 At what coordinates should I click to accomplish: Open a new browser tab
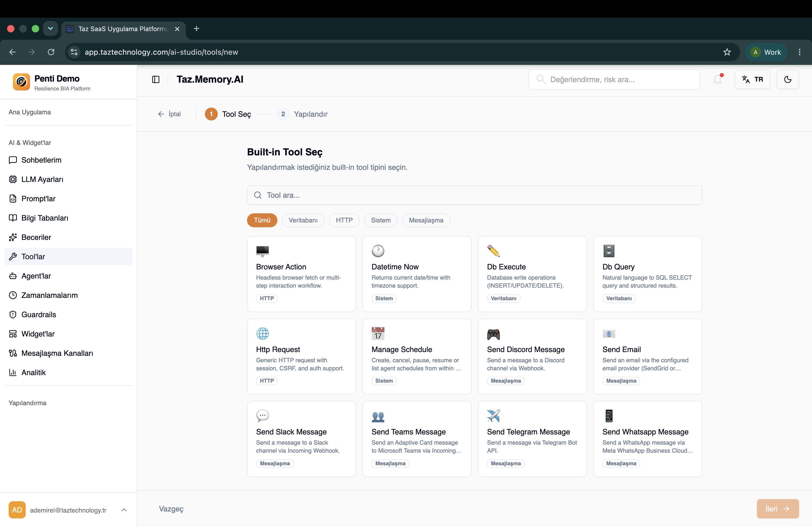tap(197, 29)
